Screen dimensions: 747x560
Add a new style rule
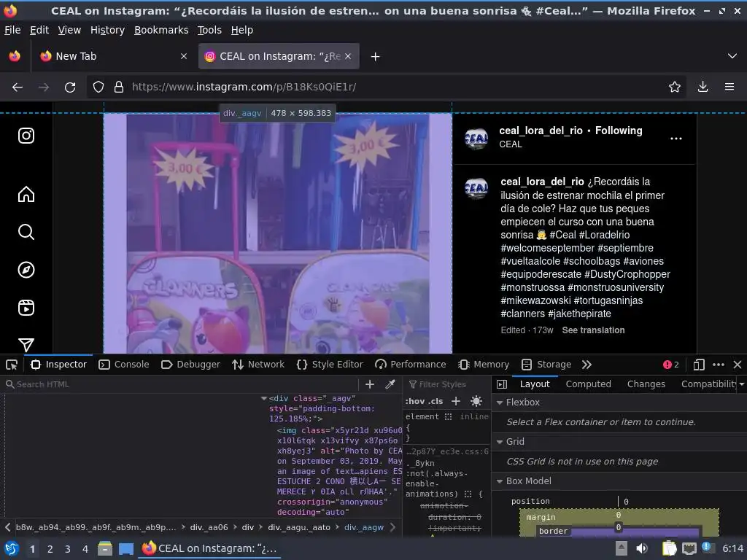tap(456, 401)
